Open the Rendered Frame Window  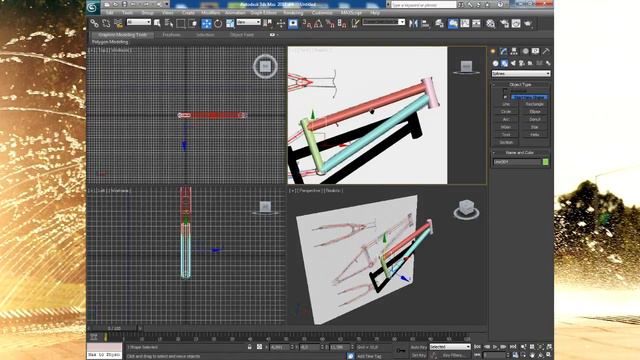point(516,23)
